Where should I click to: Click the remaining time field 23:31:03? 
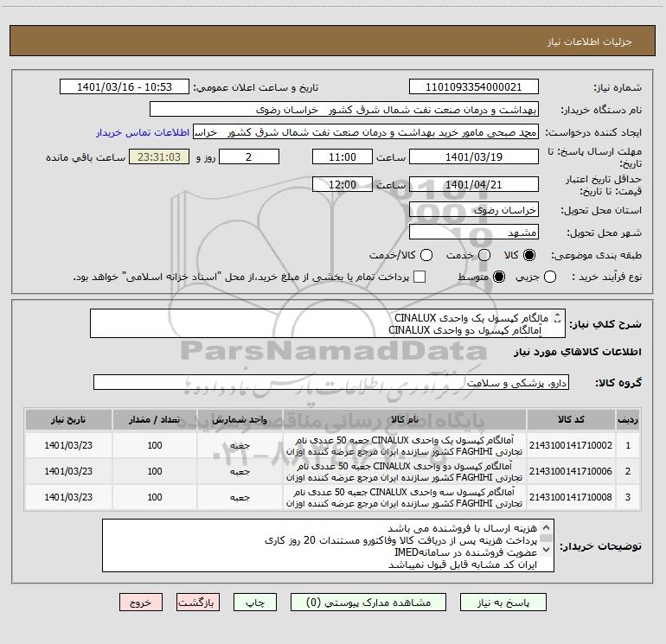[x=159, y=156]
